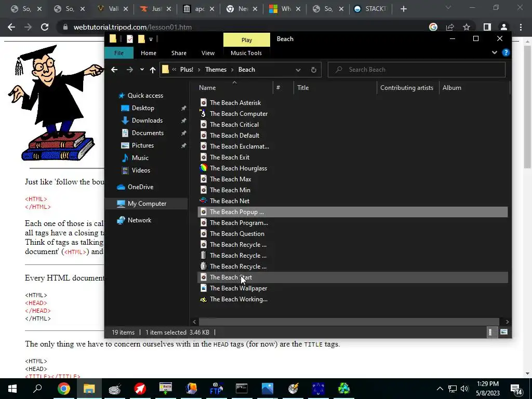Open The Beach Asterisk sound file
This screenshot has height=399, width=532.
point(235,102)
